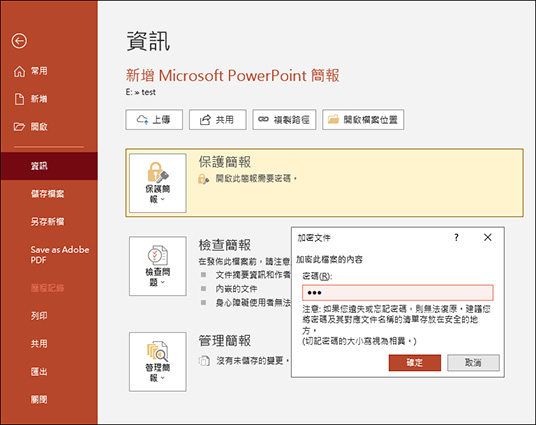The height and width of the screenshot is (425, 536).
Task: Click the manage presentation magnifier icon
Action: pyautogui.click(x=158, y=351)
